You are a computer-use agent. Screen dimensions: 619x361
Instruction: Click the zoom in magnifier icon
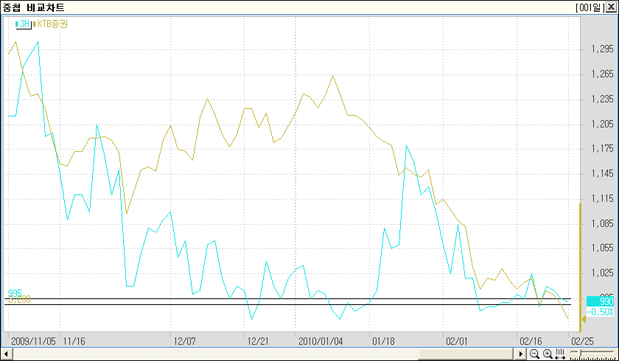[x=547, y=354]
